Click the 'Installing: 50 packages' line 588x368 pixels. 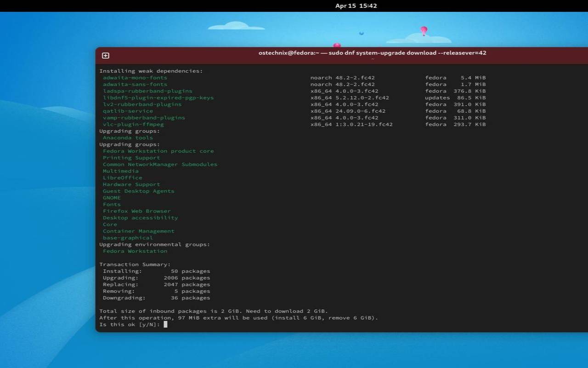click(156, 271)
